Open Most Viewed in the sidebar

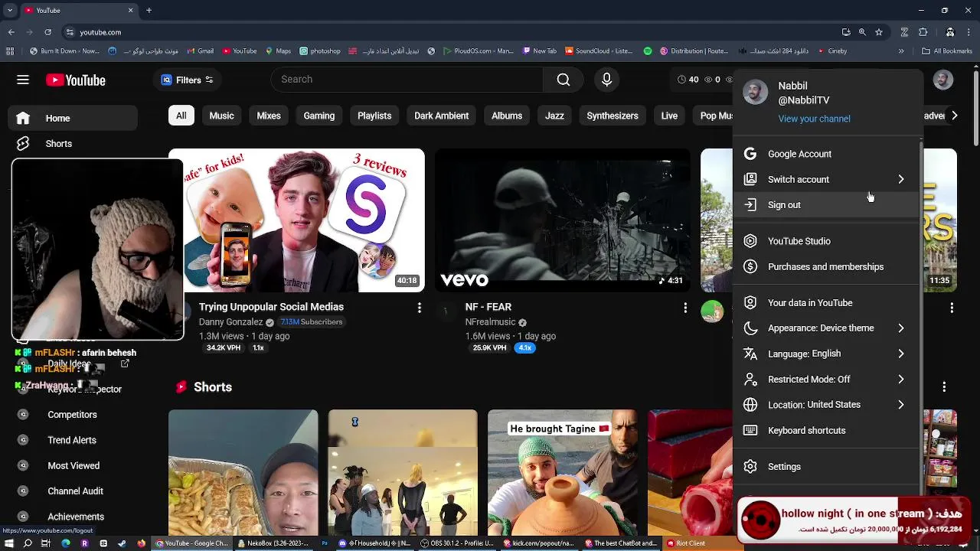73,466
